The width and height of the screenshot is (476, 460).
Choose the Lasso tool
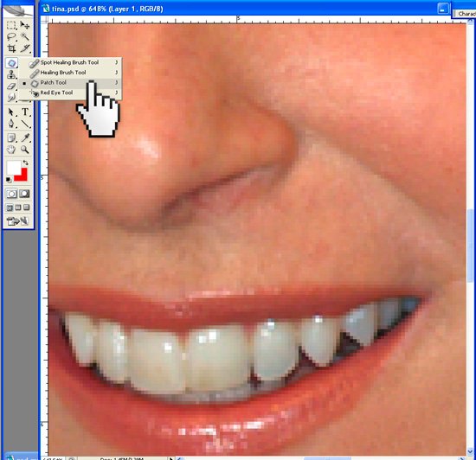click(x=11, y=36)
